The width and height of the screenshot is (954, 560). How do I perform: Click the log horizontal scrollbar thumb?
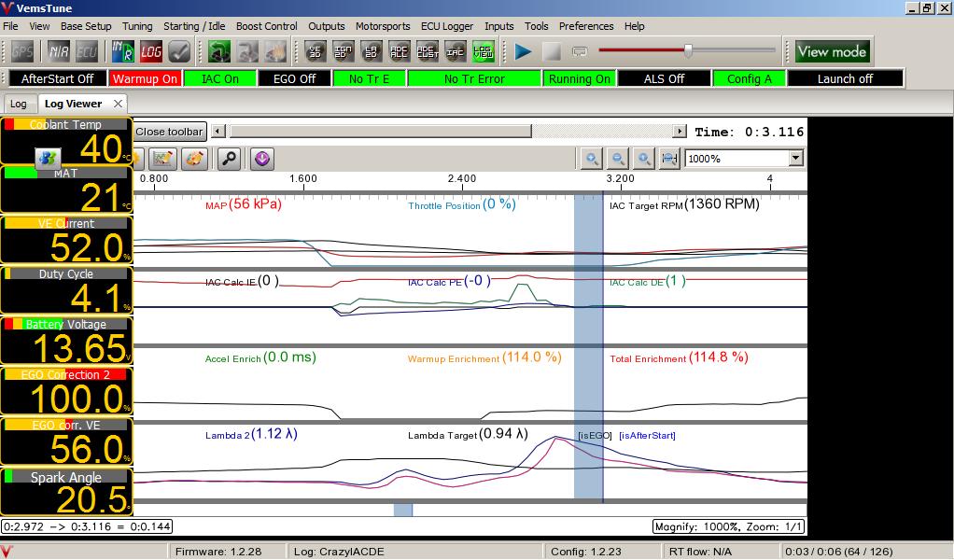click(x=380, y=132)
